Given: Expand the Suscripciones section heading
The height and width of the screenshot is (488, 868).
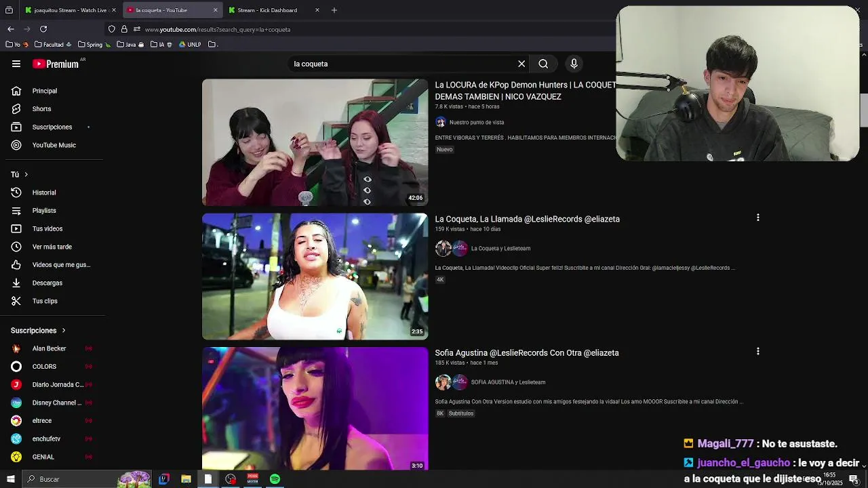Looking at the screenshot, I should pyautogui.click(x=38, y=331).
